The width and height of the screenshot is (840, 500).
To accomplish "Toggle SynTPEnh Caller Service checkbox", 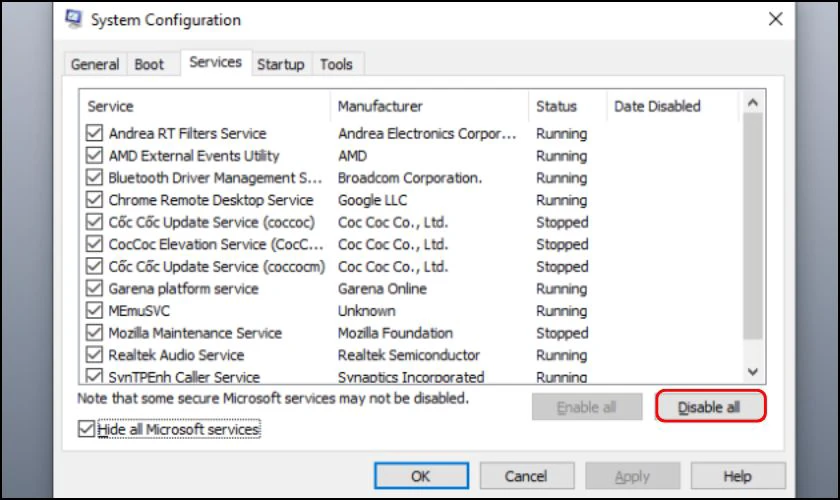I will (94, 376).
